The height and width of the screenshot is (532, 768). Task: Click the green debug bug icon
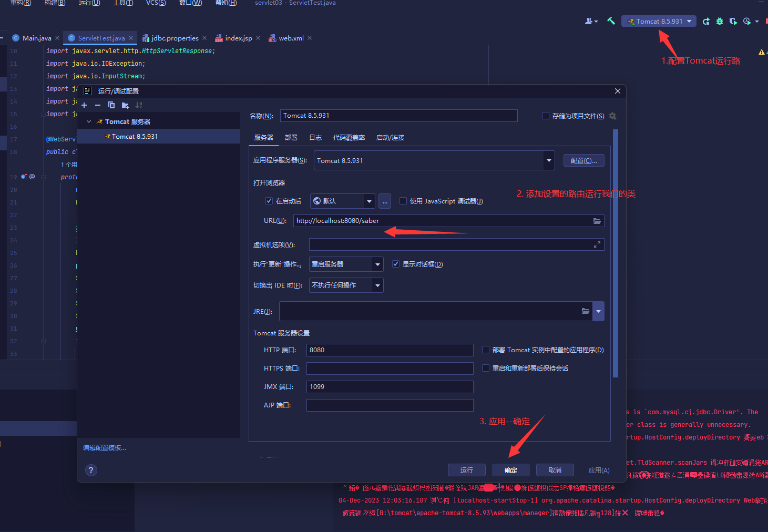tap(720, 21)
